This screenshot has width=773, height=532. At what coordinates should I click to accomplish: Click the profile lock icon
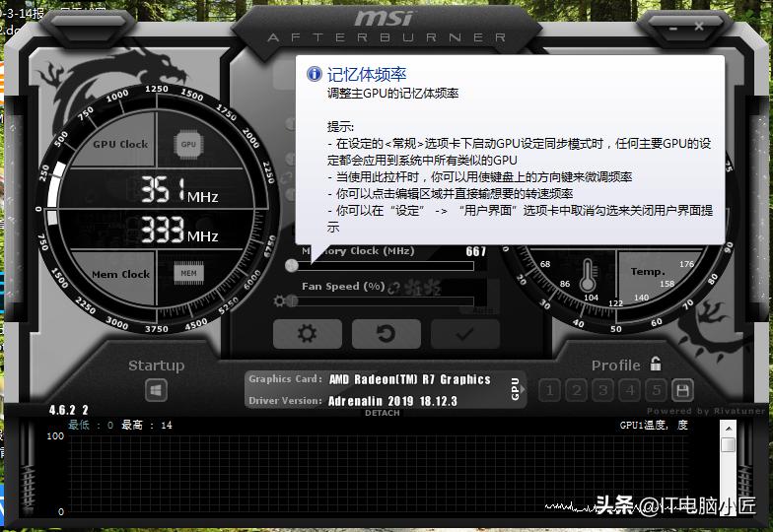click(655, 365)
